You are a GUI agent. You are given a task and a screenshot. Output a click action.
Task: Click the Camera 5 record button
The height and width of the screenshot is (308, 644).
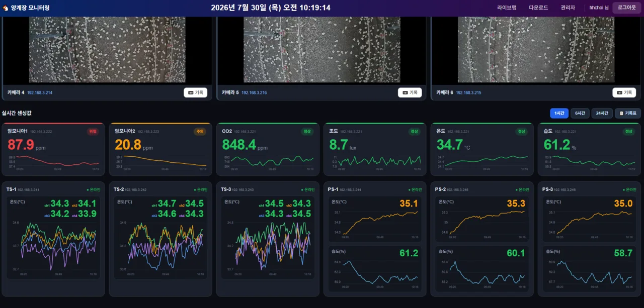click(x=410, y=92)
